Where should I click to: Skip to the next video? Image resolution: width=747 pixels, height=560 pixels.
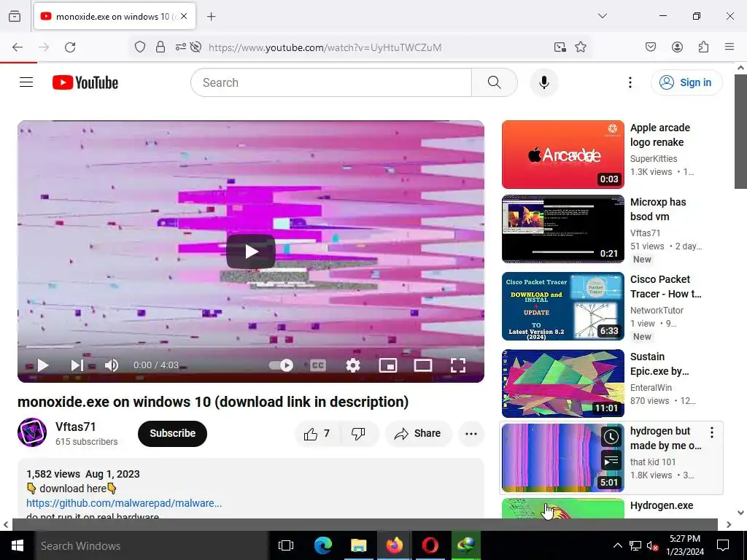[x=77, y=365]
